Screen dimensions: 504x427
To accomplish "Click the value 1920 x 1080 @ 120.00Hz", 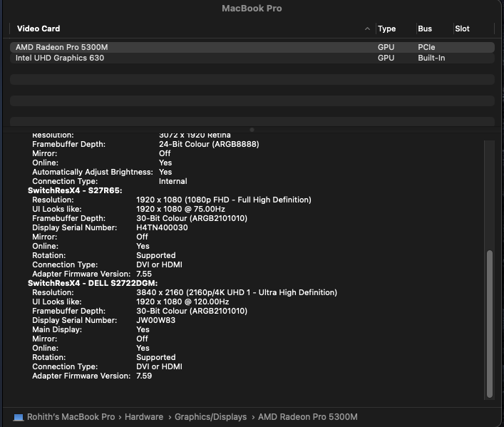I will pos(182,302).
